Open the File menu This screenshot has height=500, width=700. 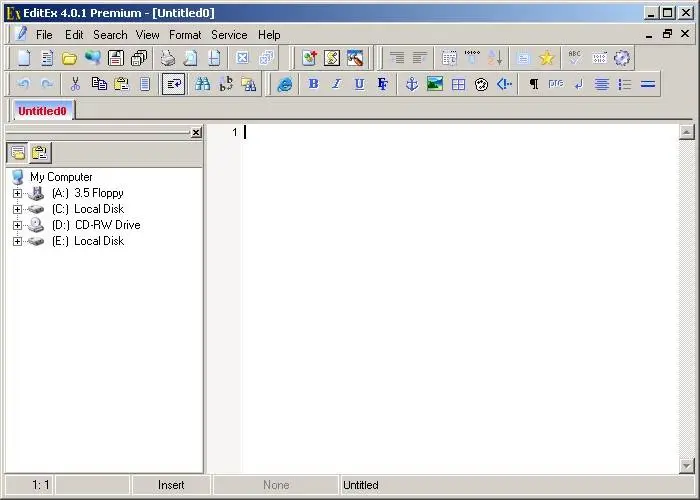(x=44, y=35)
